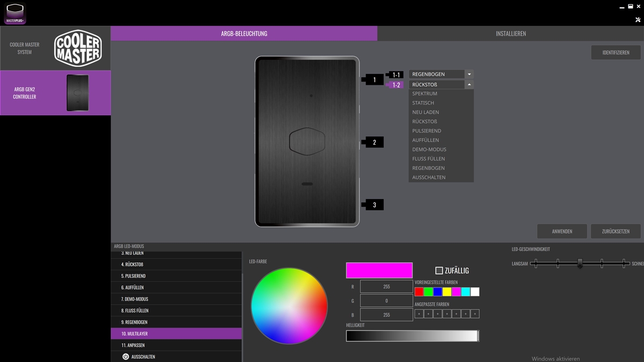Screen dimensions: 644x362
Task: Pick the cyan preset color swatch
Action: click(x=465, y=292)
